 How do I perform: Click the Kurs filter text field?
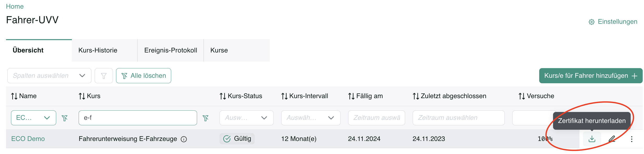click(x=138, y=118)
